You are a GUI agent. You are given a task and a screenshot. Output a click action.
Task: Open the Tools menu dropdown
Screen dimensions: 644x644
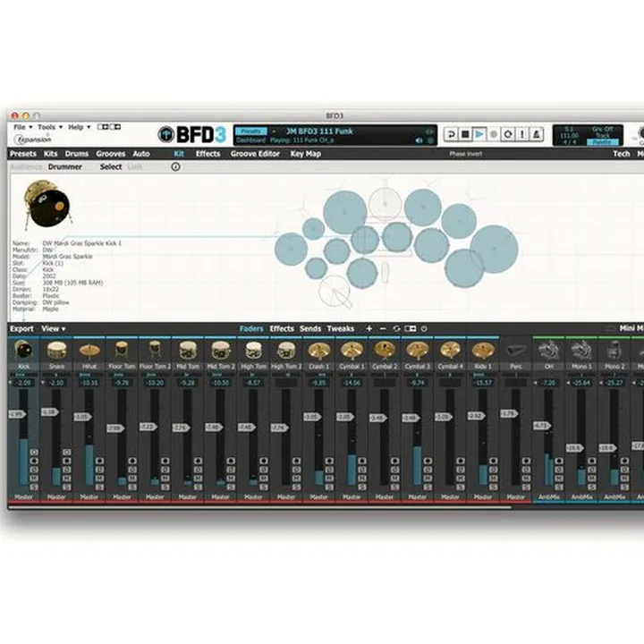[50, 127]
